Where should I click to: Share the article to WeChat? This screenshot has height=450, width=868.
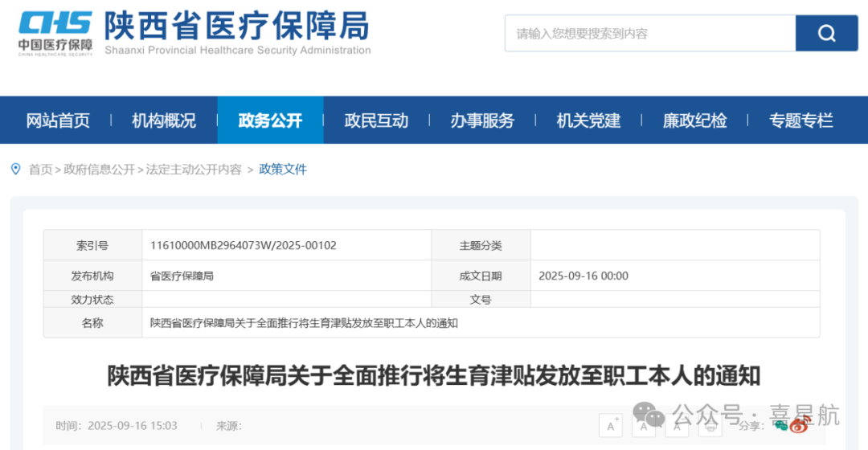(x=780, y=426)
